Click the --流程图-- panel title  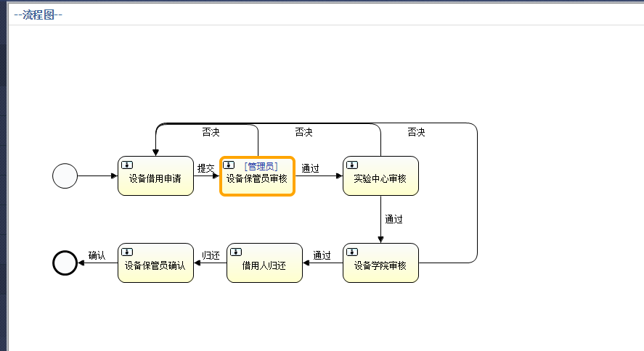38,15
